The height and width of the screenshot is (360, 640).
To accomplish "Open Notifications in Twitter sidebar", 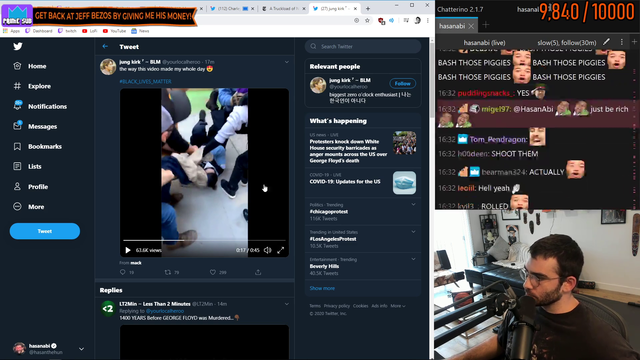I will pyautogui.click(x=40, y=106).
